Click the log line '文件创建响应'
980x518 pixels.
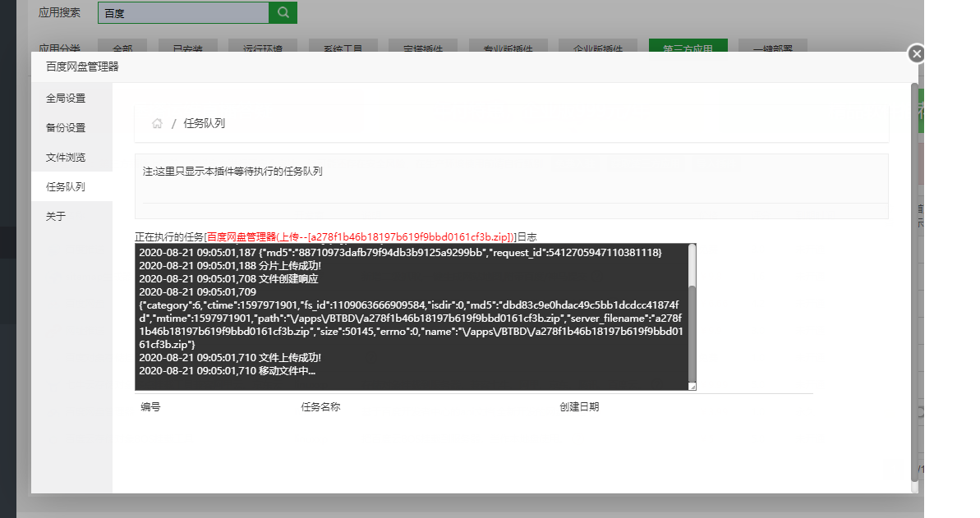tap(228, 278)
